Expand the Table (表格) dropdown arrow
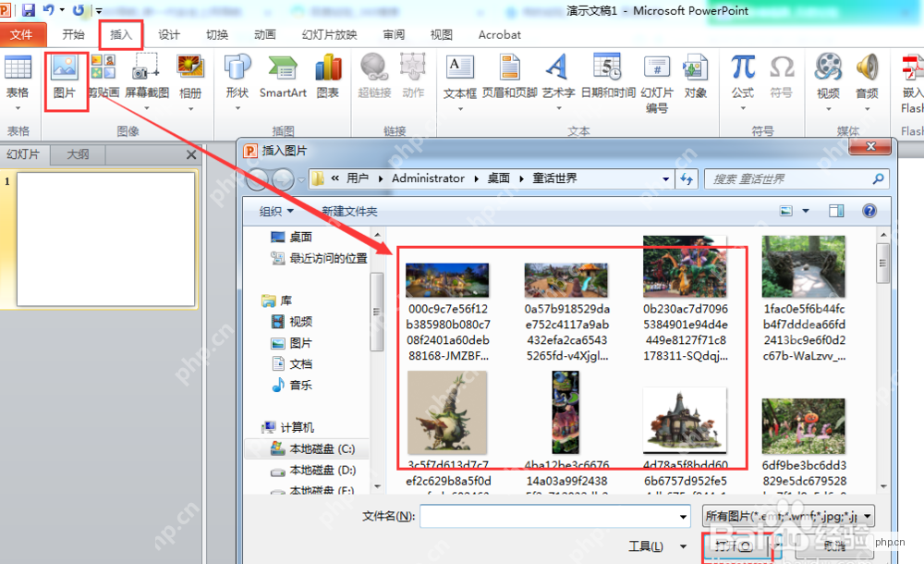924x564 pixels. [18, 108]
